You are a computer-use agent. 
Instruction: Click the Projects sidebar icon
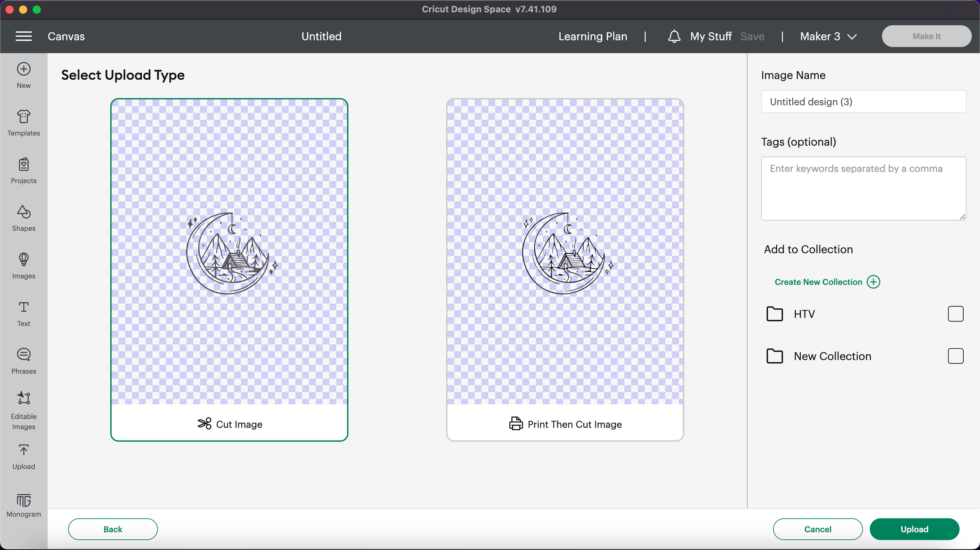pos(24,165)
